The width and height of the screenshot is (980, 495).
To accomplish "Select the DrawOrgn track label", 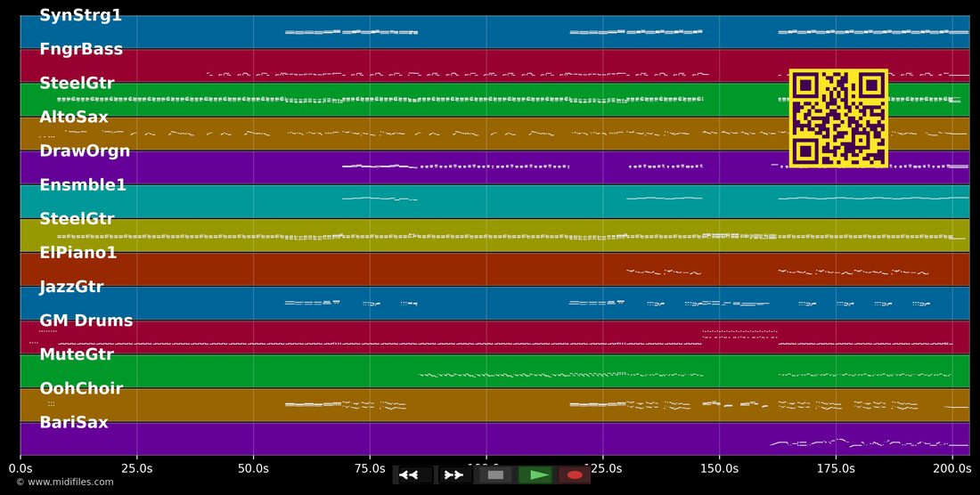I will 85,150.
